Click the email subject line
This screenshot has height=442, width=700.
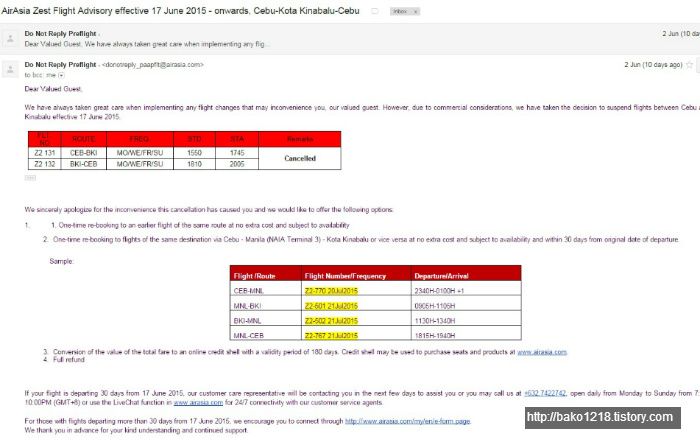click(x=180, y=11)
